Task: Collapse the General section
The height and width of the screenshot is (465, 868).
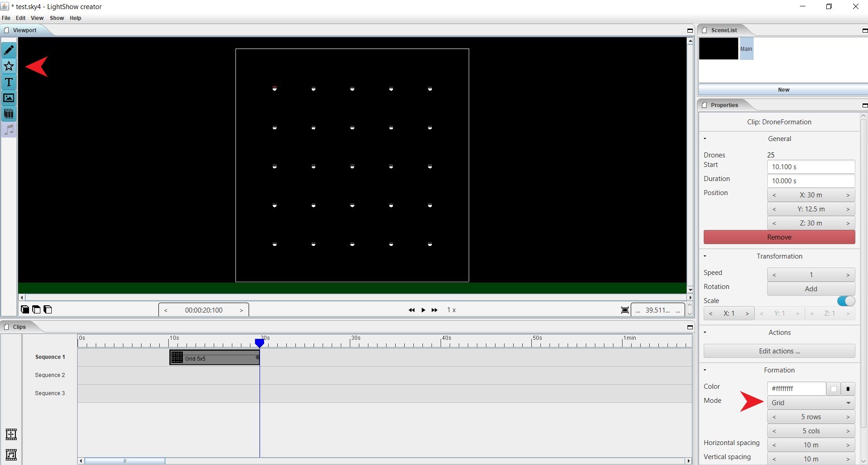Action: [705, 139]
